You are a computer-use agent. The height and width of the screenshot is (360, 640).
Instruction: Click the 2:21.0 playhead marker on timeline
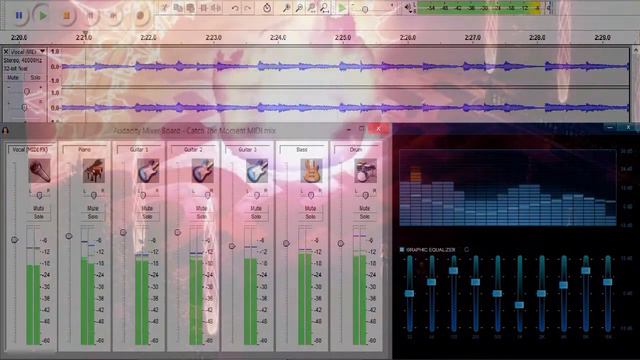pos(85,33)
